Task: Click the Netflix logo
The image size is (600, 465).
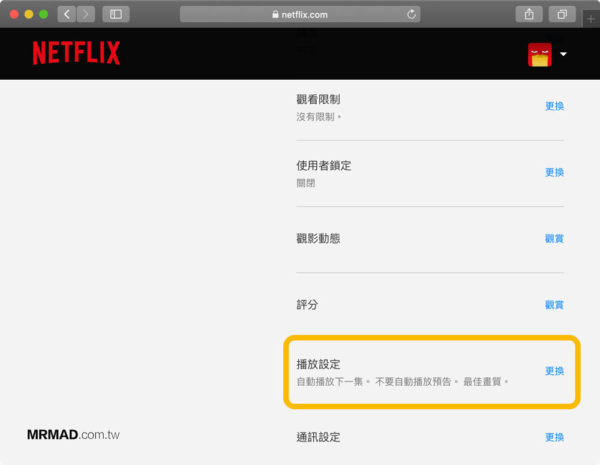Action: 76,53
